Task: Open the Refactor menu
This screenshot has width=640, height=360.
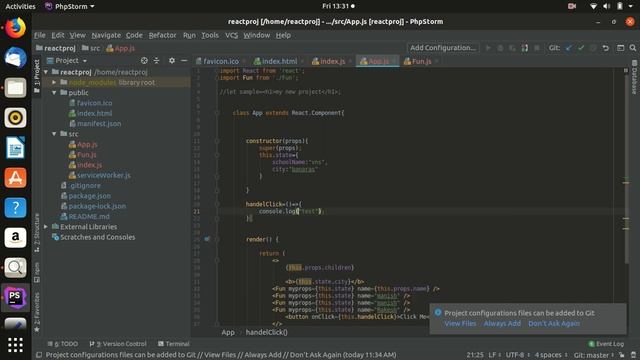Action: (162, 35)
